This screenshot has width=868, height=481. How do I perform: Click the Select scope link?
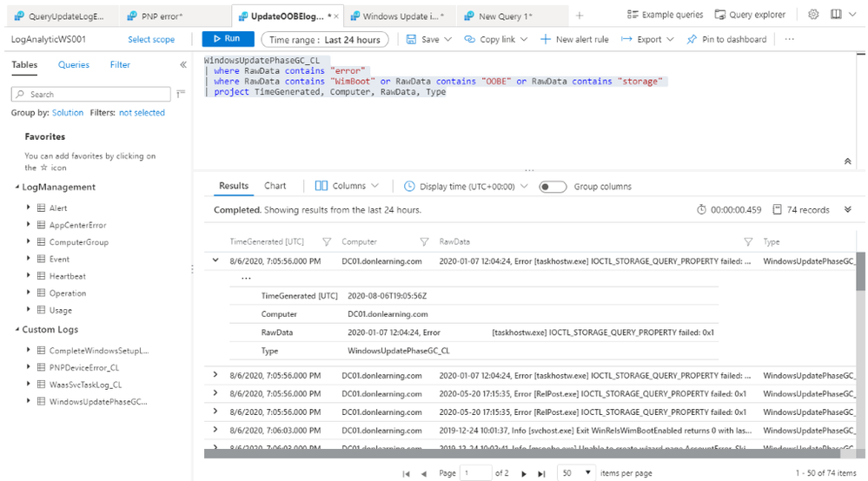tap(151, 39)
